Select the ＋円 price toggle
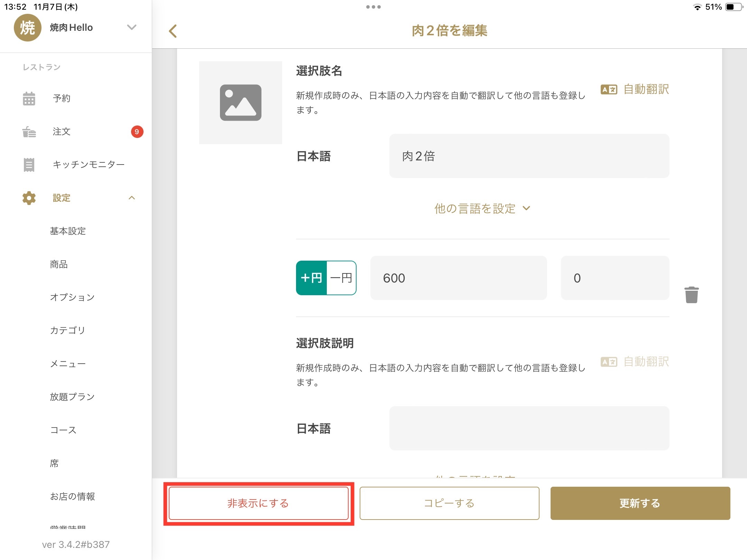 311,278
